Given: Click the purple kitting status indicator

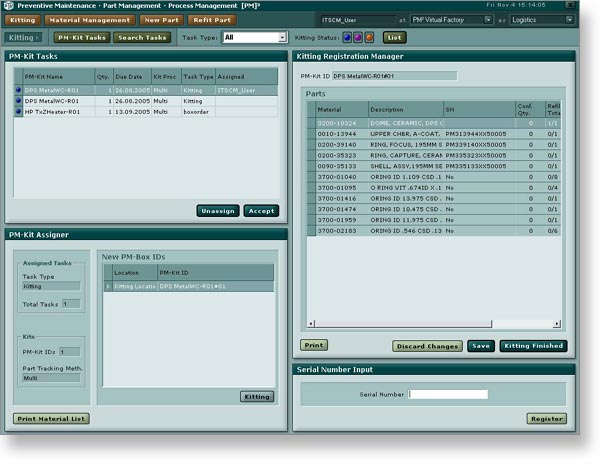Looking at the screenshot, I should coord(358,37).
